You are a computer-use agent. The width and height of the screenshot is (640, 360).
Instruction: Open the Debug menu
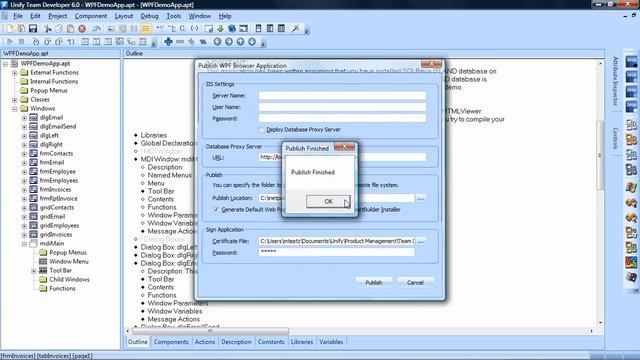(149, 16)
